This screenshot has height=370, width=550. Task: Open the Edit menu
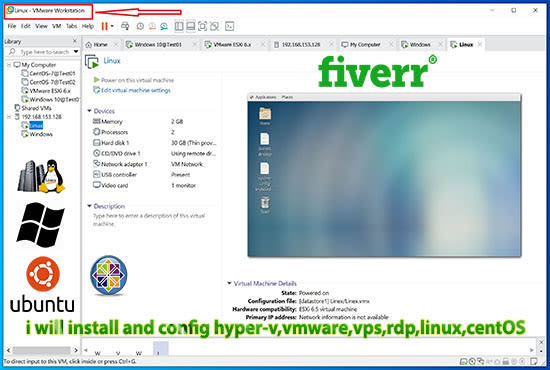(x=26, y=26)
